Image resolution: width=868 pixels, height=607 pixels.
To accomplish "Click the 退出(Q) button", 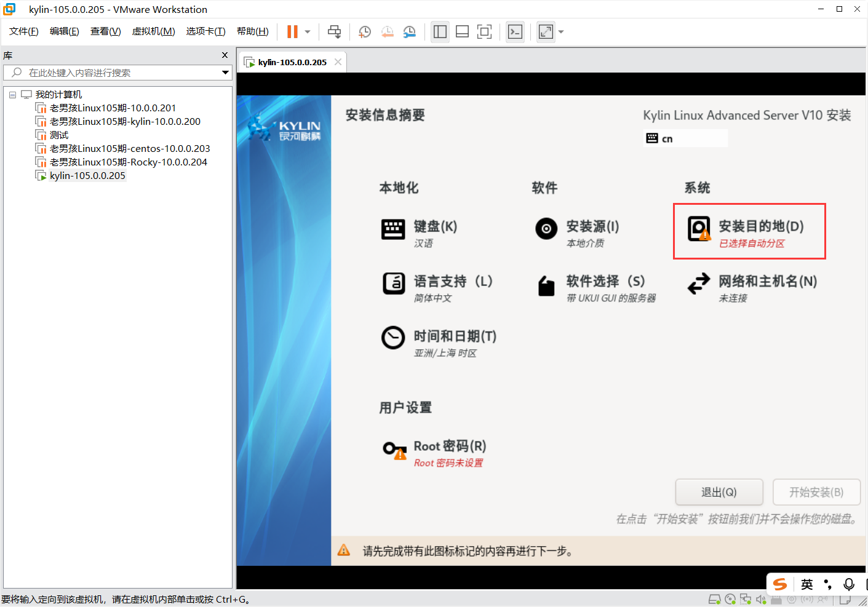I will 719,492.
